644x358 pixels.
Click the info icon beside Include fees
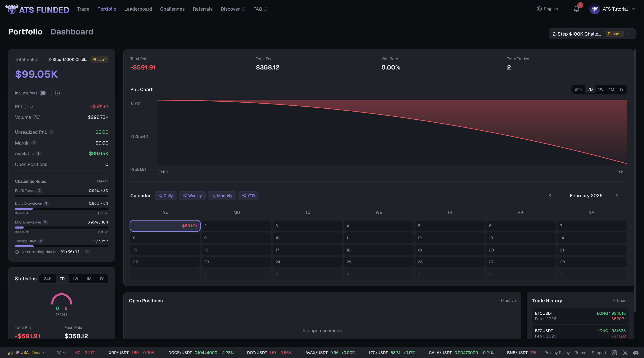(x=58, y=93)
